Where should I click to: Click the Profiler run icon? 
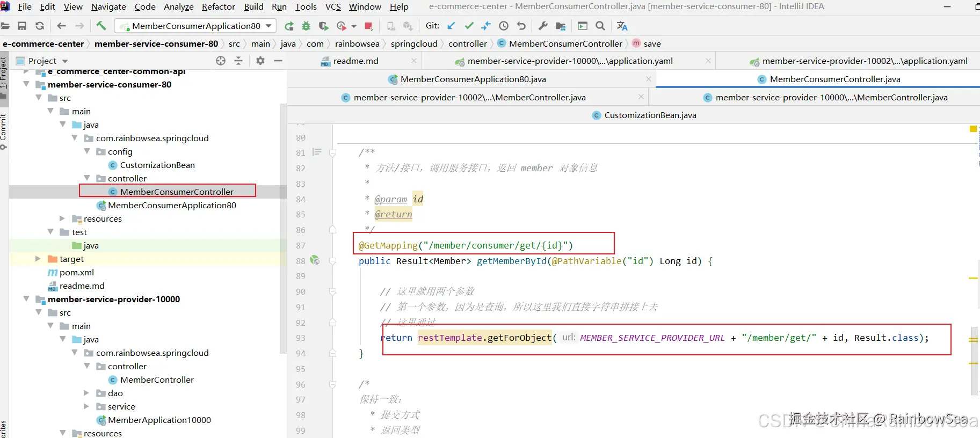click(341, 26)
